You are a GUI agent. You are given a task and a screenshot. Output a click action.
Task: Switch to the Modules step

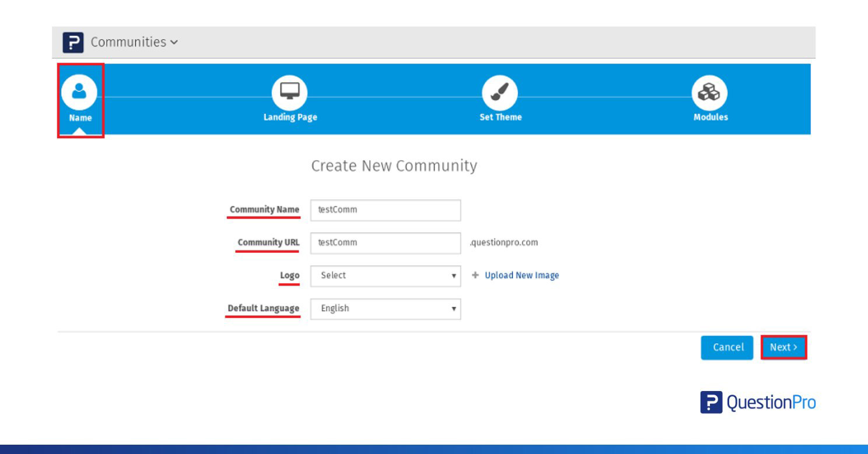click(710, 117)
